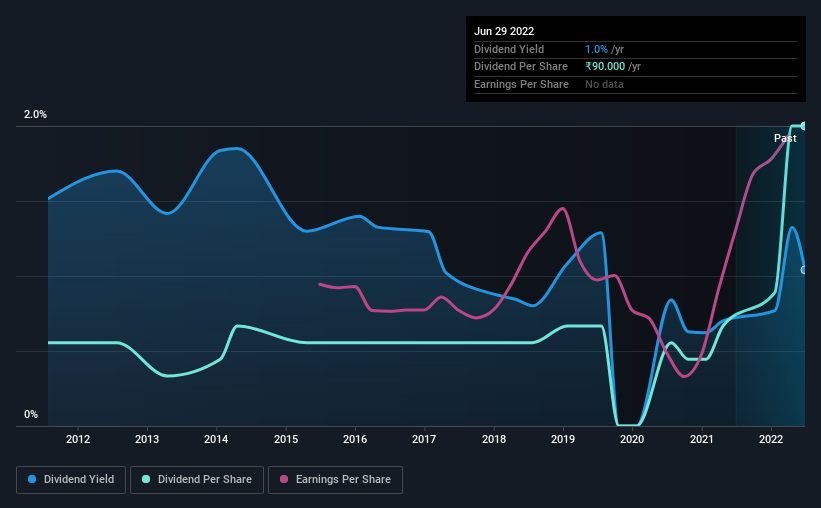Viewport: 821px width, 508px height.
Task: Toggle the Dividend Yield legend button
Action: (71, 480)
